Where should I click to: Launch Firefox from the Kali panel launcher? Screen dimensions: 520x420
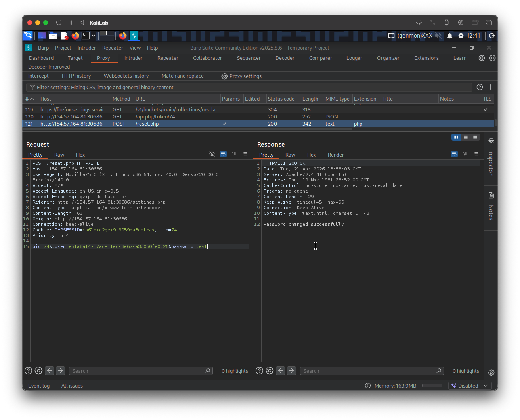[x=75, y=36]
